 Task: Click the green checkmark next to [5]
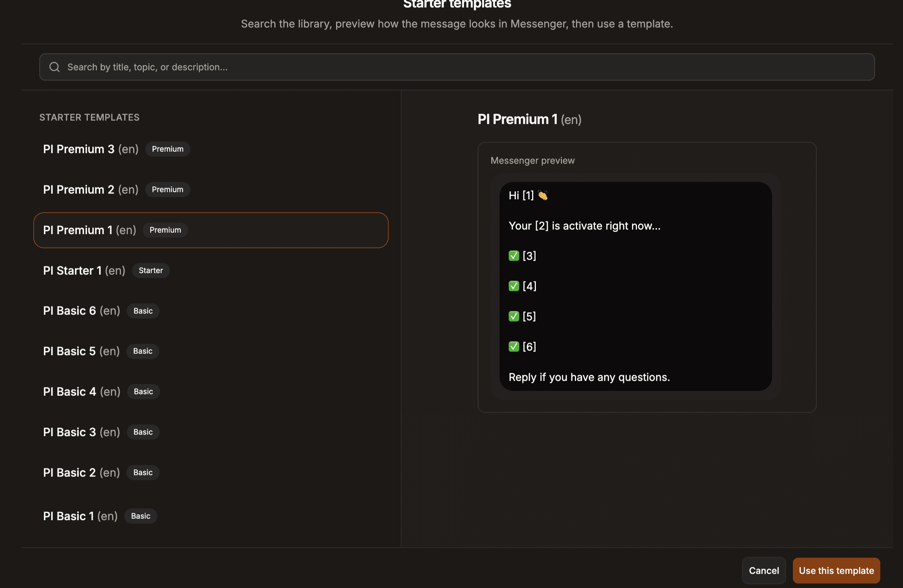point(514,316)
